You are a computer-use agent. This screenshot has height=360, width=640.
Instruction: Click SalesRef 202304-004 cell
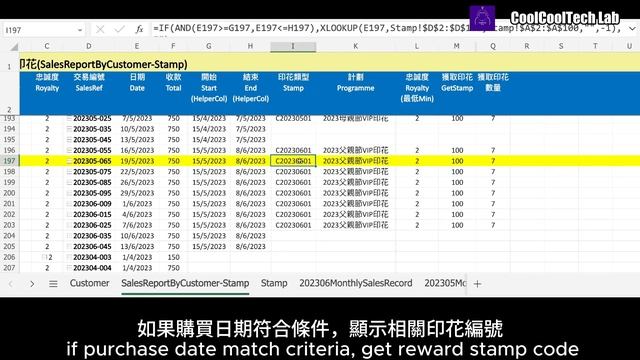tap(92, 268)
